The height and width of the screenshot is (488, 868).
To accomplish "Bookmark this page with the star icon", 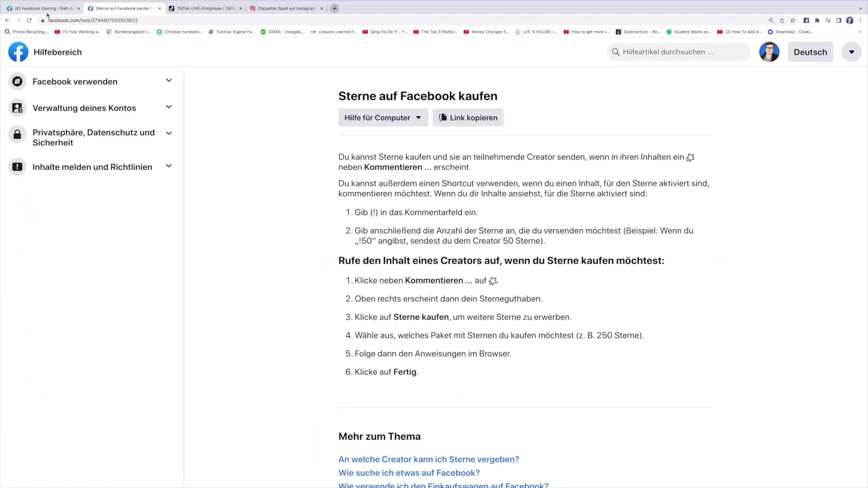I will click(x=793, y=20).
